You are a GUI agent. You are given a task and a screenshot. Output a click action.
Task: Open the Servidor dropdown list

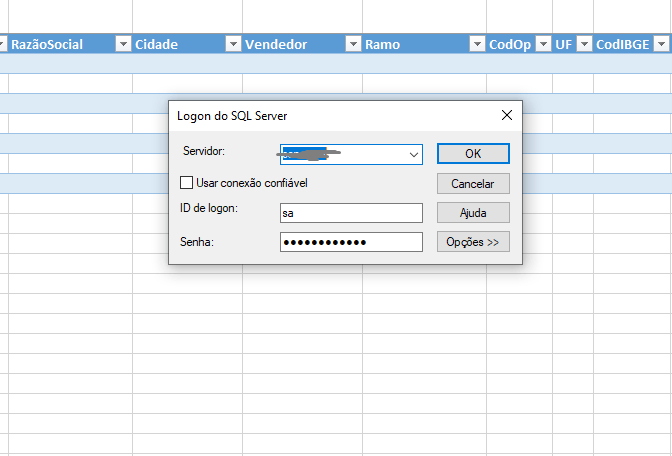414,154
